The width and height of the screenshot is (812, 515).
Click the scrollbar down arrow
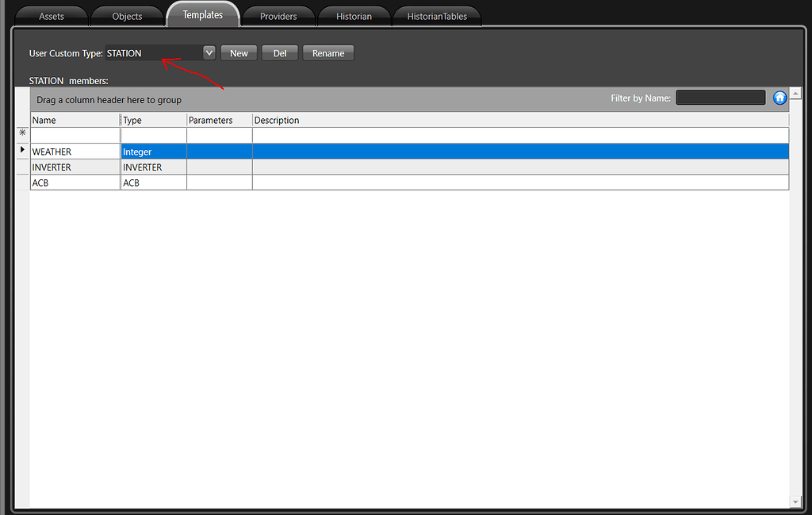(795, 502)
